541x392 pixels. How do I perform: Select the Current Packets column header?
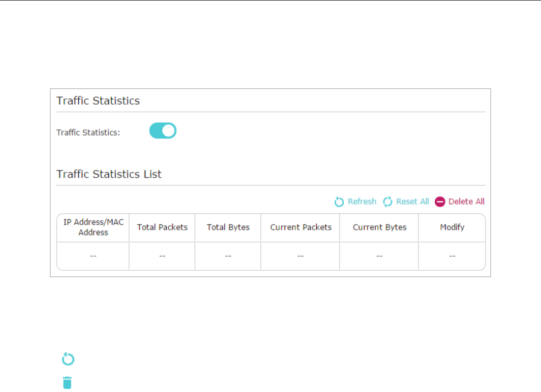tap(301, 227)
